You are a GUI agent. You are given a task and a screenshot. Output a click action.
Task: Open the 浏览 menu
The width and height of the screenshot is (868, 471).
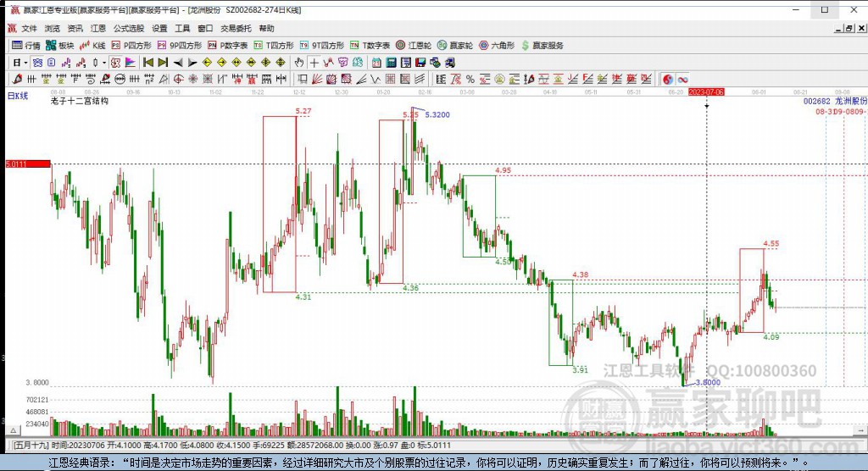click(x=52, y=28)
